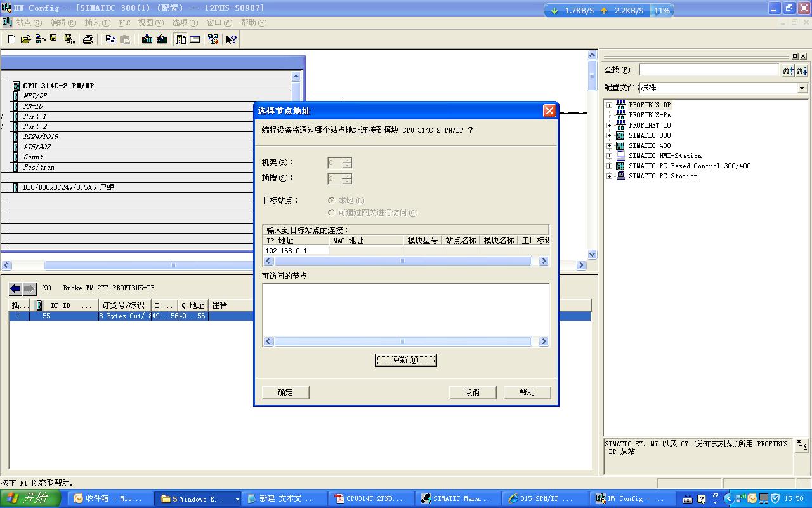Viewport: 812px width, 508px height.
Task: Click the search-upward binoculars icon in catalog
Action: click(x=788, y=70)
